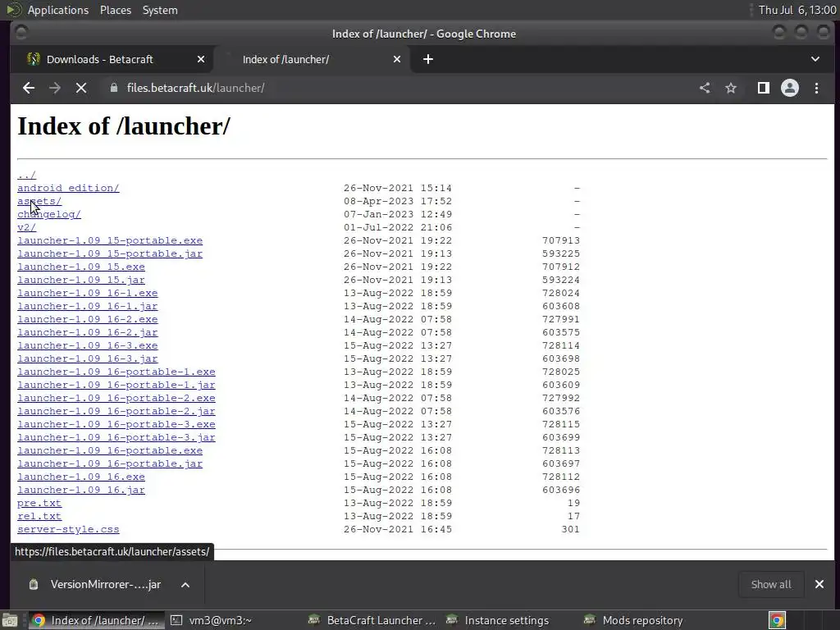Open parent directory ../ link
Screen dimensions: 840x630
point(26,176)
